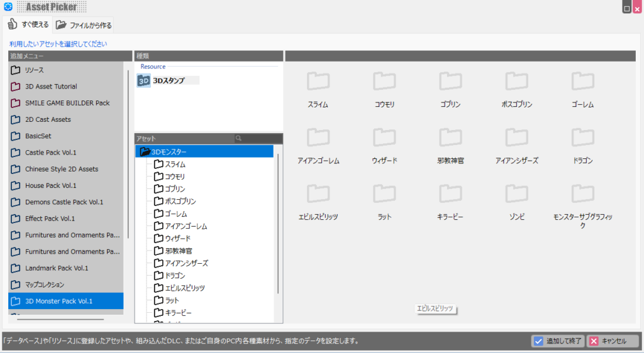The height and width of the screenshot is (353, 644).
Task: Collapse the 3Dモンスター tree folder
Action: coord(145,151)
